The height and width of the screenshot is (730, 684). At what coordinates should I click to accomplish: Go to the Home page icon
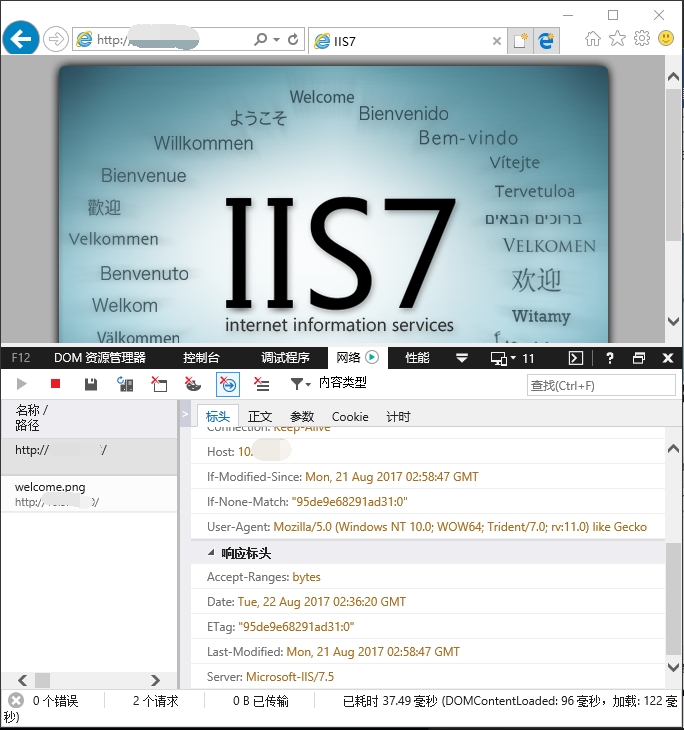tap(593, 39)
